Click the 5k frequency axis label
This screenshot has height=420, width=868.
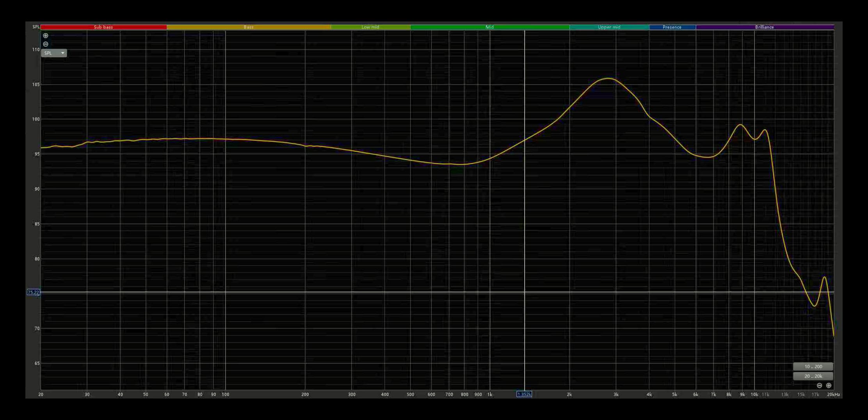coord(674,395)
